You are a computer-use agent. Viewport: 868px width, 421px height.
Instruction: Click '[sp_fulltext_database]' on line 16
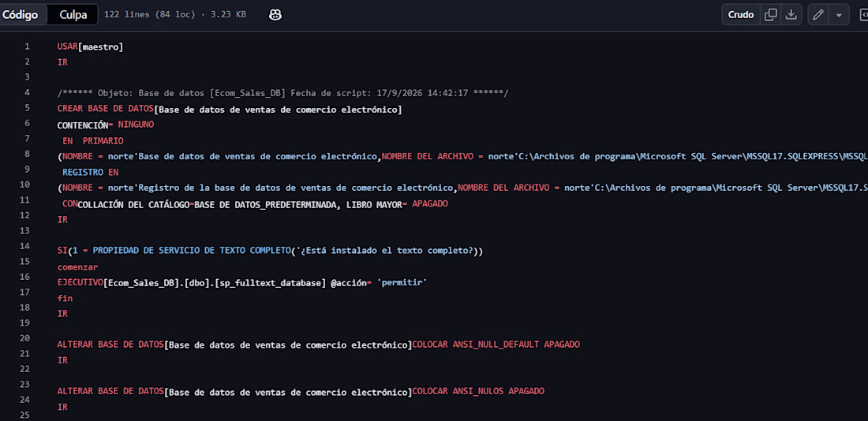[269, 282]
